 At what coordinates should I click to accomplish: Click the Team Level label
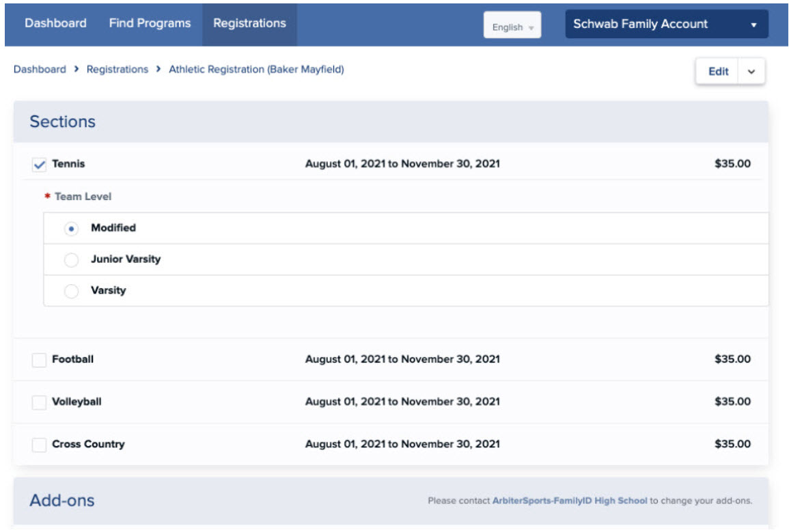tap(83, 197)
